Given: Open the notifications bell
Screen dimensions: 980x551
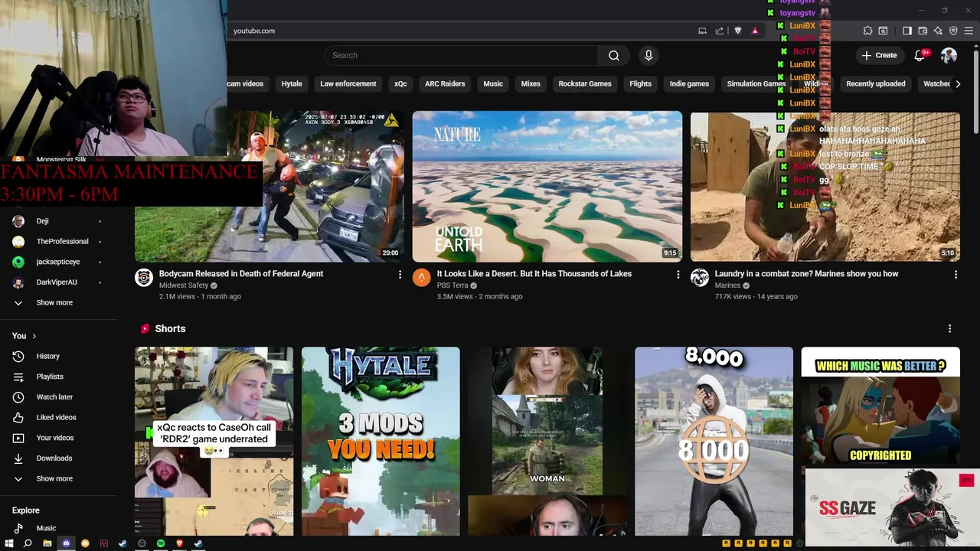Looking at the screenshot, I should pos(920,55).
